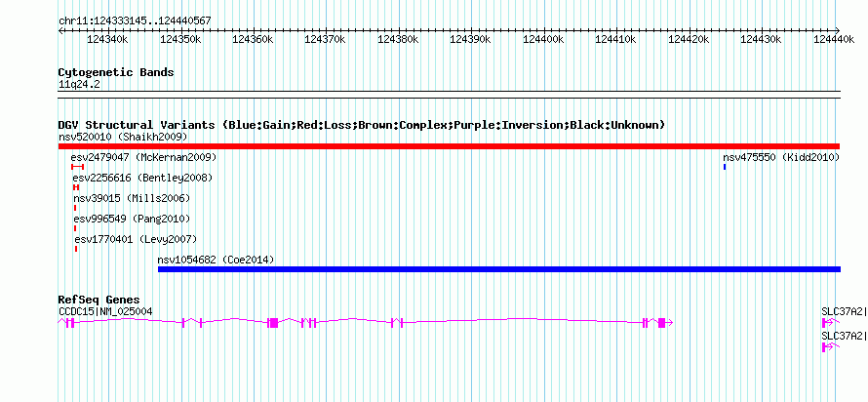Select the esv1770401 (Levy2007) label
868x402 pixels.
(x=136, y=239)
